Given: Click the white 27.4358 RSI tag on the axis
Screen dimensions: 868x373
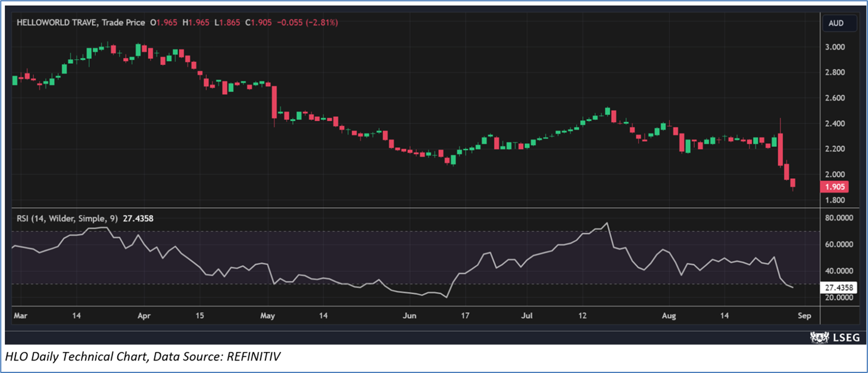Looking at the screenshot, I should (839, 288).
